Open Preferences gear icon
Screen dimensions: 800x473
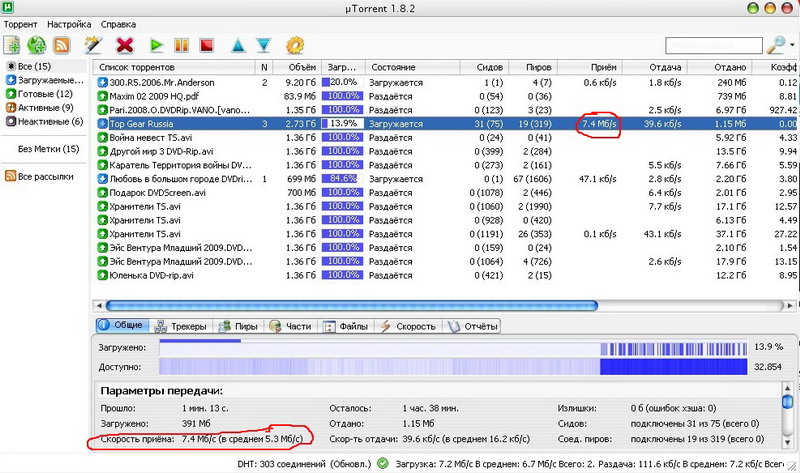click(x=295, y=45)
